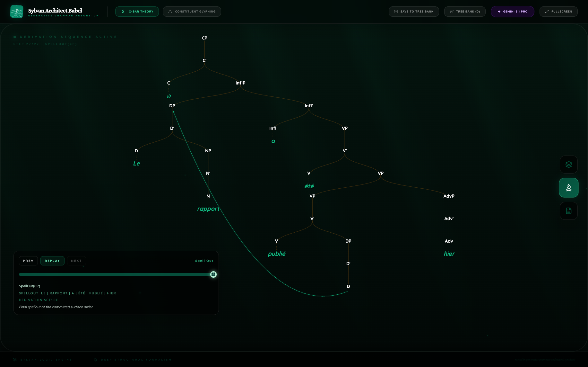Open the Gemini 3.1 Pro model selector
Screen dimensions: 588x367
512,12
